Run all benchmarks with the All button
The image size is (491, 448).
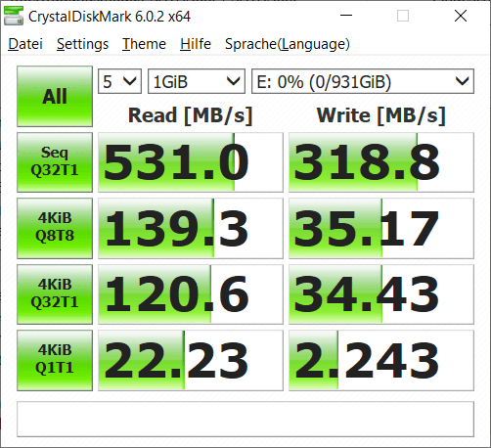55,97
